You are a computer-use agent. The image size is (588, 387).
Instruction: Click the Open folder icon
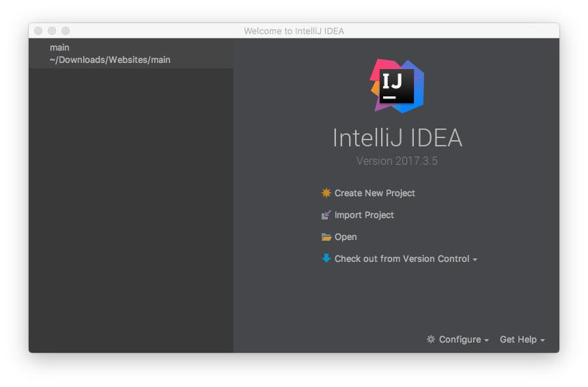click(326, 237)
